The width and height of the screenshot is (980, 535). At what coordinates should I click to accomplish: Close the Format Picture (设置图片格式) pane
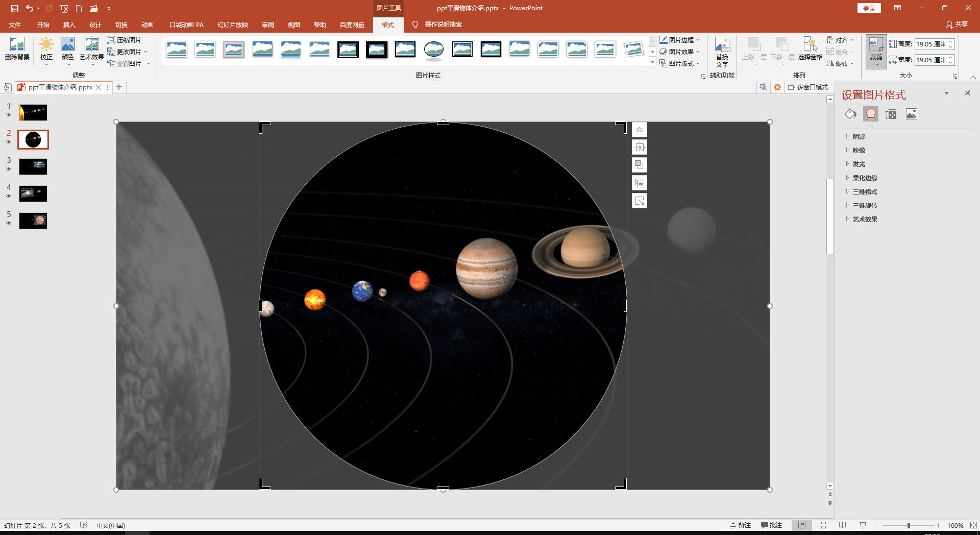[968, 93]
